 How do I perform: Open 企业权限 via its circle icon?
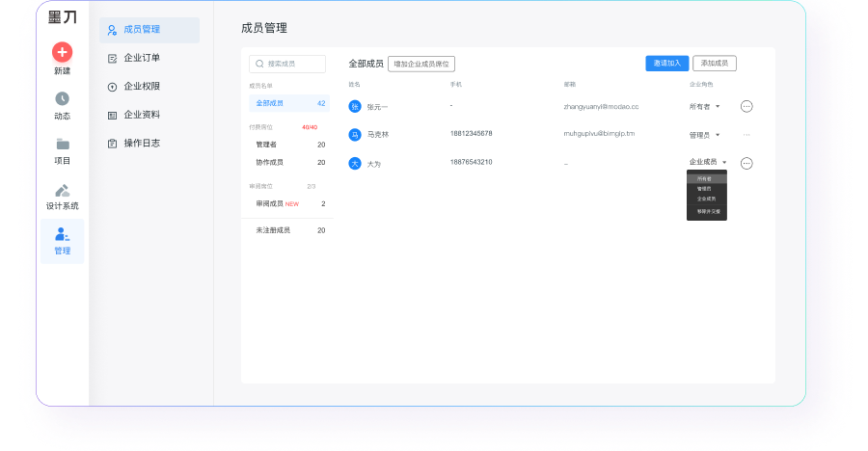tap(112, 87)
